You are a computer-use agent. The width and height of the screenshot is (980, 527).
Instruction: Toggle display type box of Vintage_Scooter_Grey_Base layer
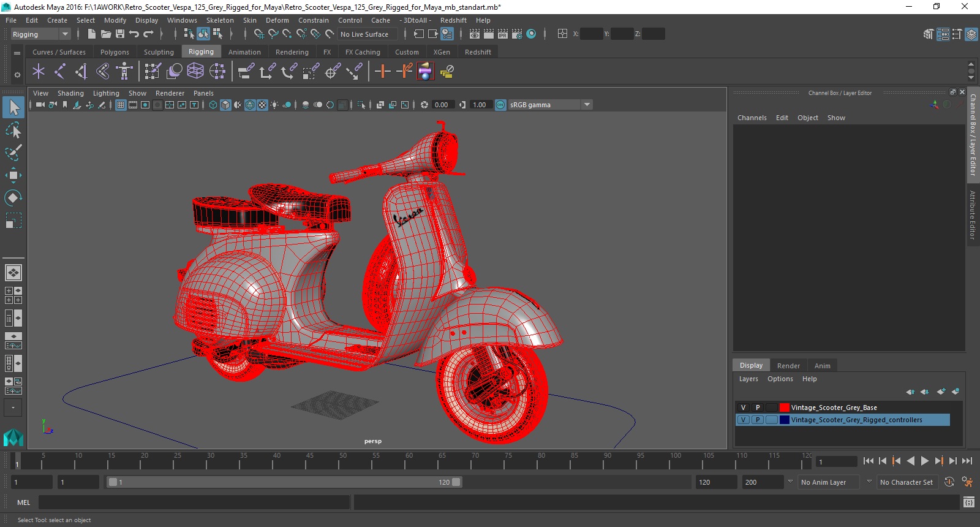coord(772,408)
